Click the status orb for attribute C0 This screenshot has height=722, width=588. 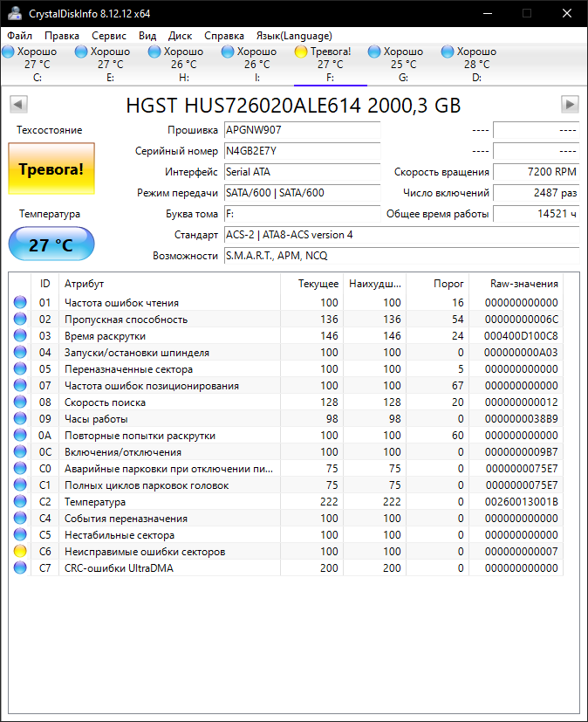click(20, 468)
